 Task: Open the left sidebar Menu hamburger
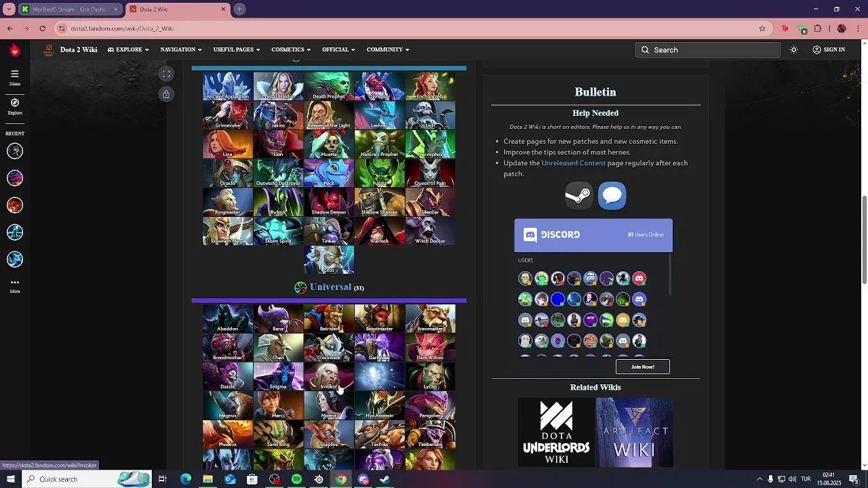[14, 77]
